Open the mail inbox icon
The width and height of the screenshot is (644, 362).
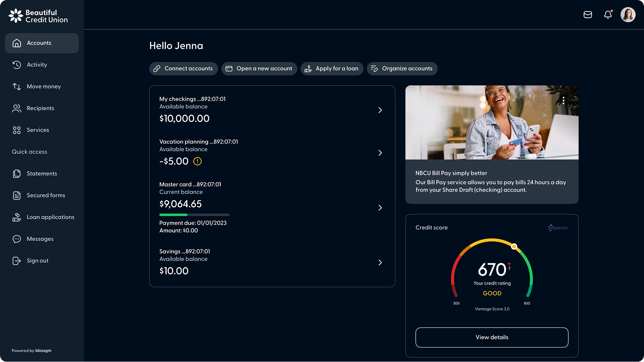(588, 15)
